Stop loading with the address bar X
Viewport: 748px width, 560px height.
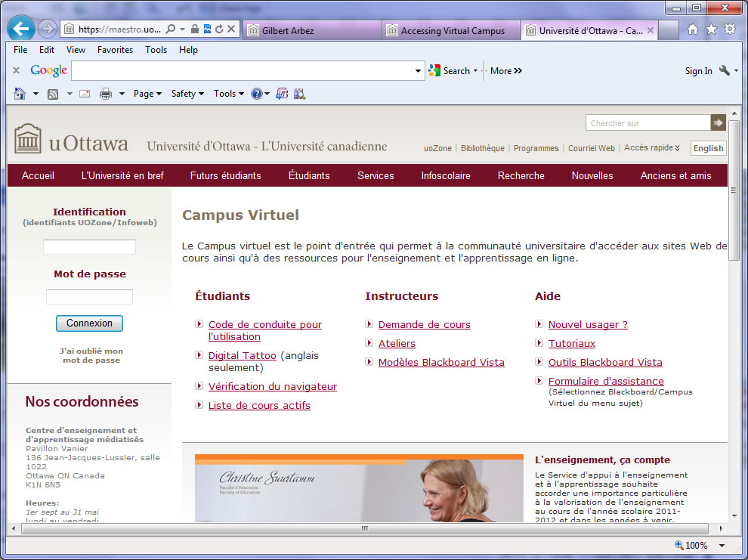[231, 29]
